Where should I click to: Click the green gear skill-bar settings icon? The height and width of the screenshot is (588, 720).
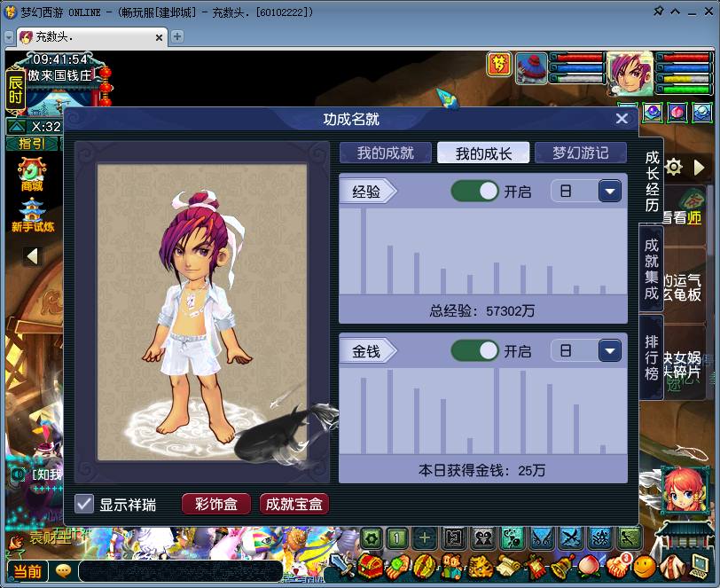pos(372,537)
